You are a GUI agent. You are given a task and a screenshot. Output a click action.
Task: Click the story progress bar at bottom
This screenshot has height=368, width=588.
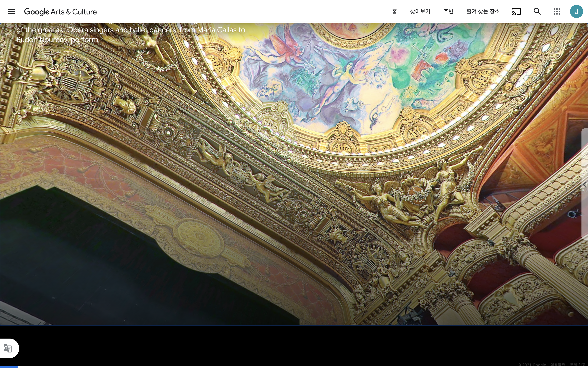[x=294, y=367]
